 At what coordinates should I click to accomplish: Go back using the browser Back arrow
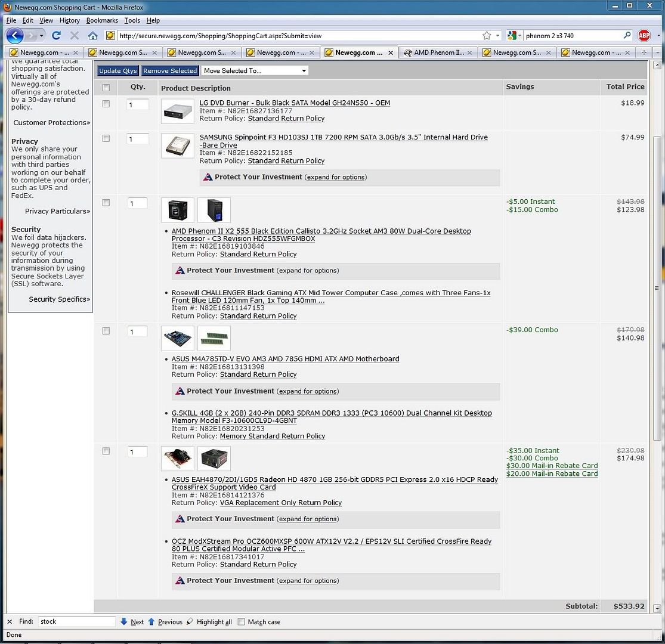[x=15, y=36]
